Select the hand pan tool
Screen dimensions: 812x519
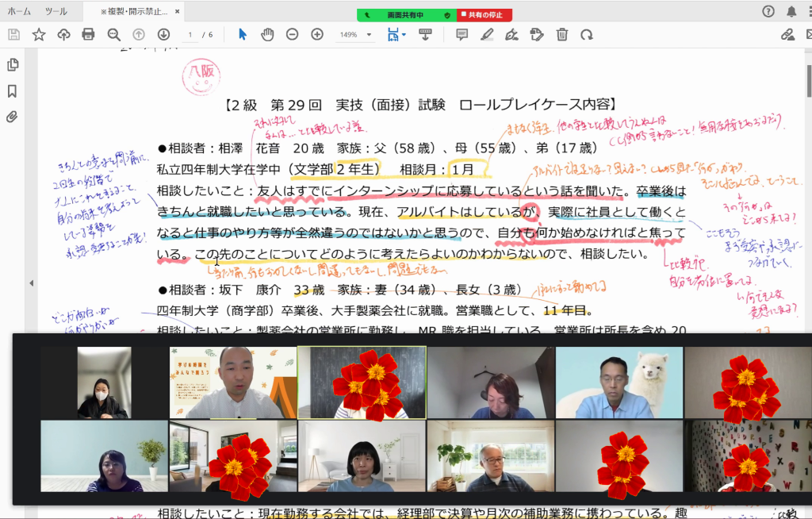267,34
